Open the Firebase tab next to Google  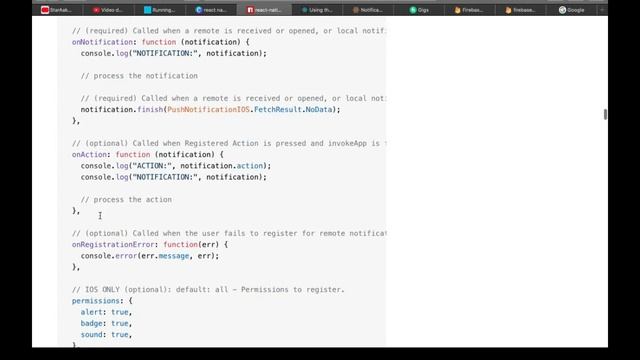tap(520, 10)
